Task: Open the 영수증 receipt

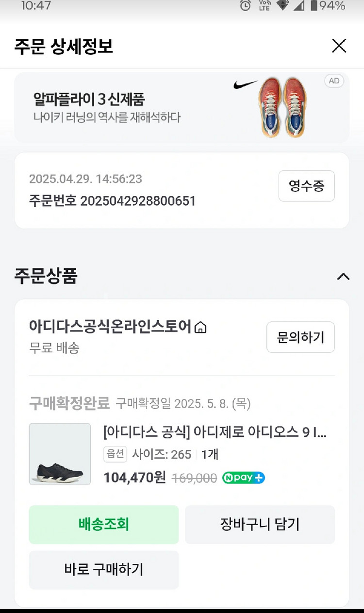Action: (x=306, y=186)
